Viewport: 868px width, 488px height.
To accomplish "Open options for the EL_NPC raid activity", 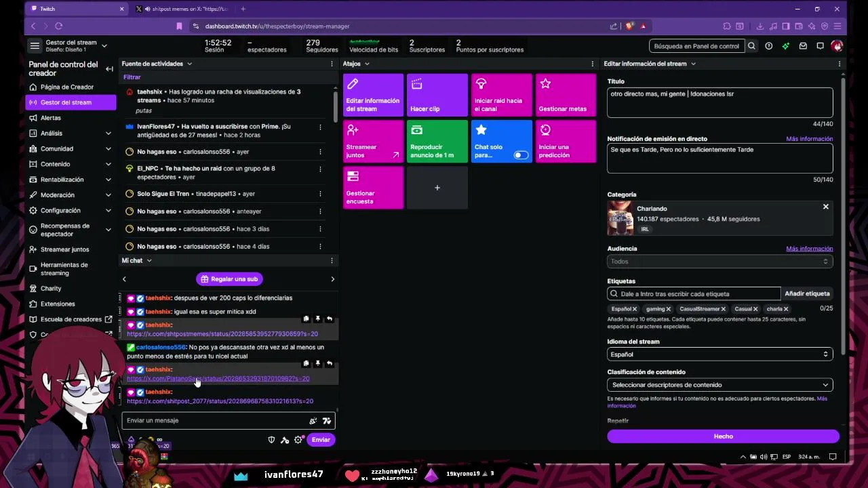I will [320, 169].
